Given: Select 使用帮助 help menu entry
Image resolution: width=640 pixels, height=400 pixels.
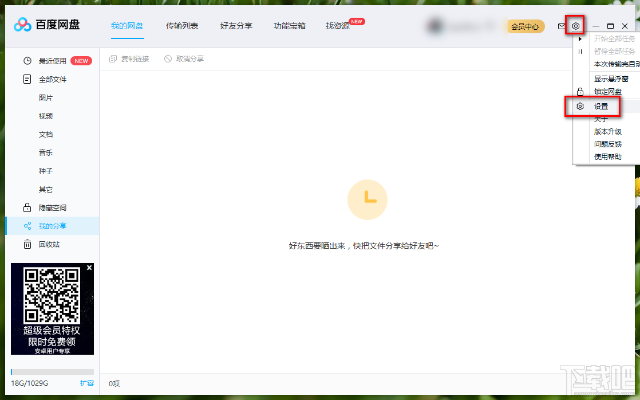Looking at the screenshot, I should [607, 157].
